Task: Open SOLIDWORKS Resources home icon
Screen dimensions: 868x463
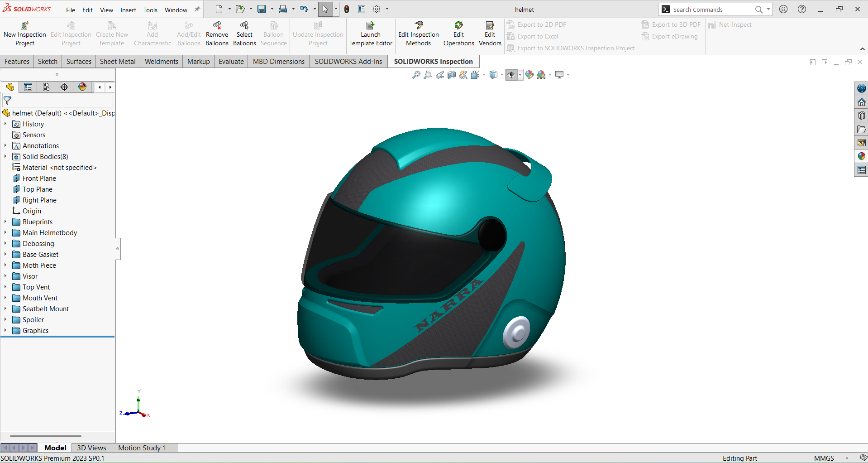Action: click(862, 102)
